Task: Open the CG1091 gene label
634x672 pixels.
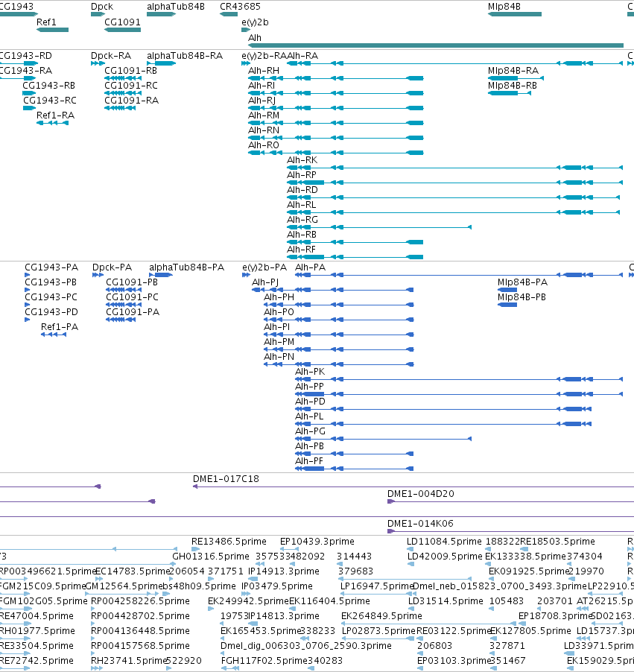Action: click(x=123, y=22)
